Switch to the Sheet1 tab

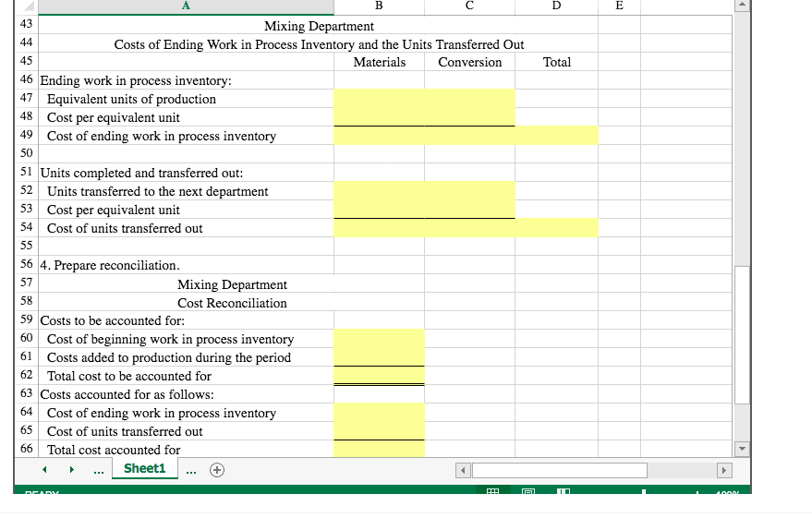tap(144, 469)
